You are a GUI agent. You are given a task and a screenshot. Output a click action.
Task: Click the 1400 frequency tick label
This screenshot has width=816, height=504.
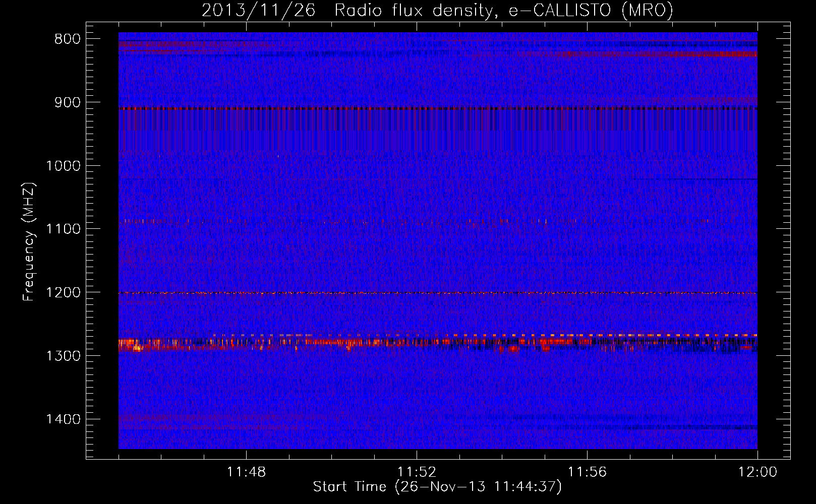pos(63,419)
